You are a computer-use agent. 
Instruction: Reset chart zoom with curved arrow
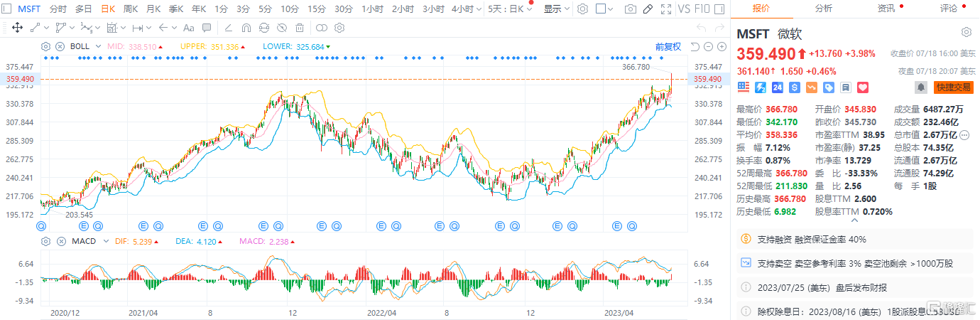[x=695, y=46]
